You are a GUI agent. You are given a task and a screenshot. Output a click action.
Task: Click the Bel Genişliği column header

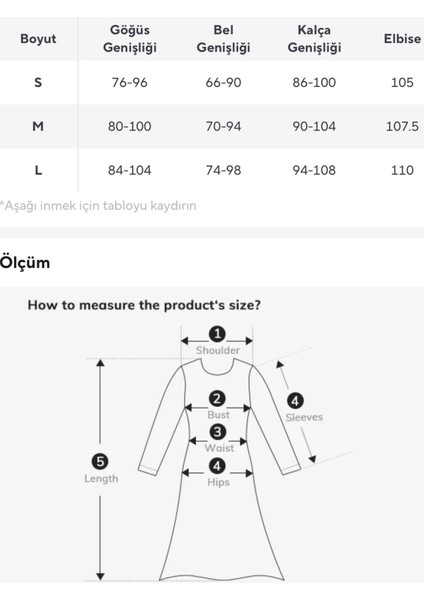[x=223, y=39]
